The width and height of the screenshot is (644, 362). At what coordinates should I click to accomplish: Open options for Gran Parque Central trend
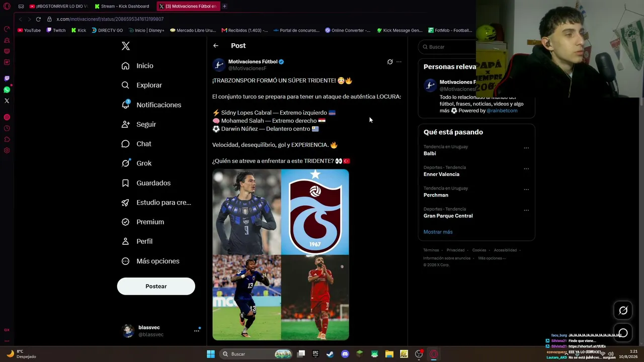526,210
